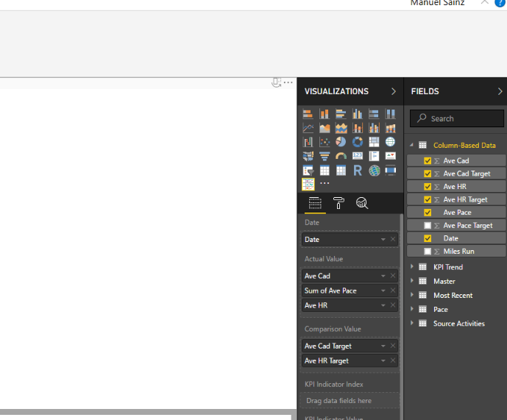Expand the Most Recent table
507x420 pixels.
[x=411, y=295]
